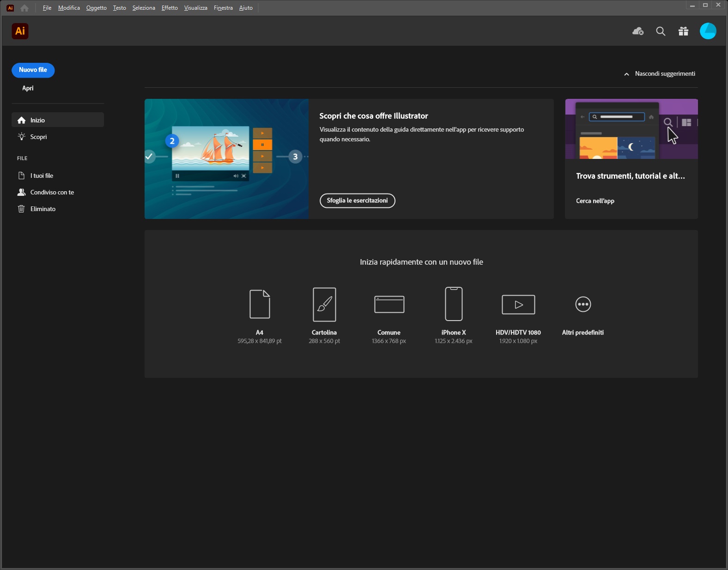Open the search magnifier icon
This screenshot has width=728, height=570.
(661, 31)
